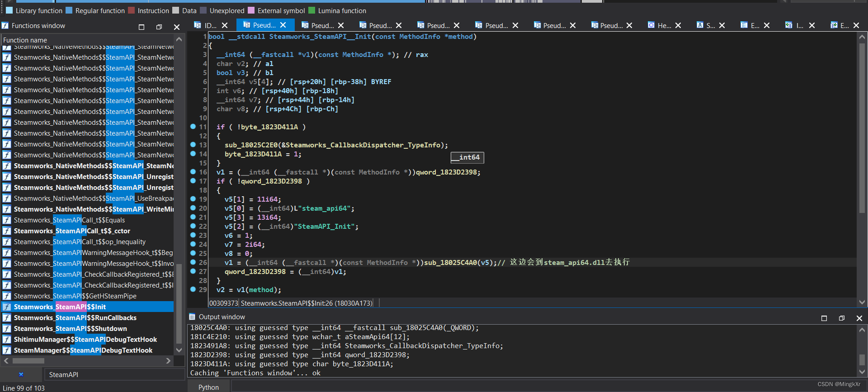Click the Output window title icon
This screenshot has width=868, height=392.
tap(192, 316)
